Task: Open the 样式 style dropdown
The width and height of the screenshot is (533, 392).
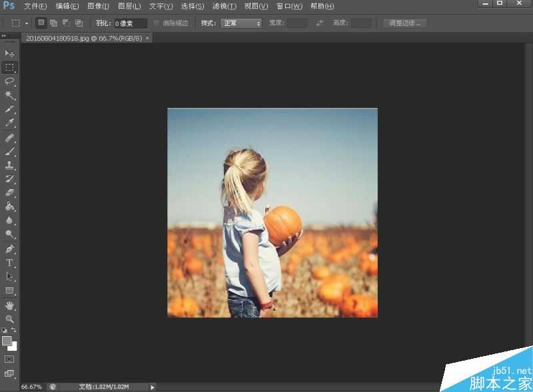Action: pyautogui.click(x=241, y=23)
